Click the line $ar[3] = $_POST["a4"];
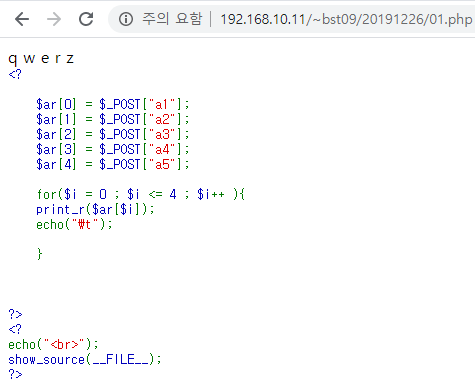 click(x=113, y=149)
